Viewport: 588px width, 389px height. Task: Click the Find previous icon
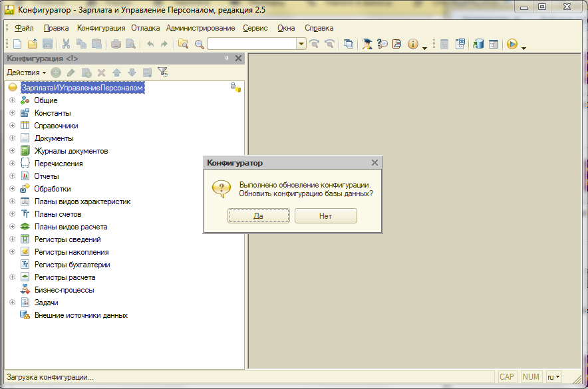click(x=329, y=44)
